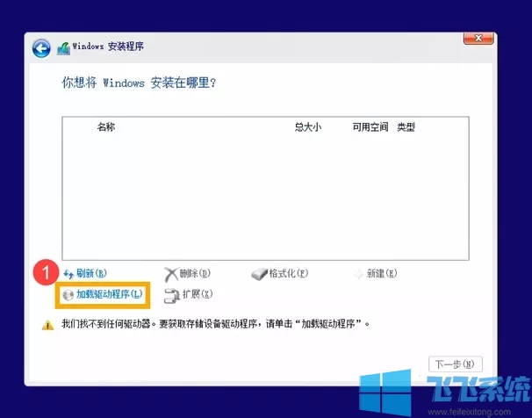Click the load driver disc icon
532x418 pixels.
coord(68,295)
